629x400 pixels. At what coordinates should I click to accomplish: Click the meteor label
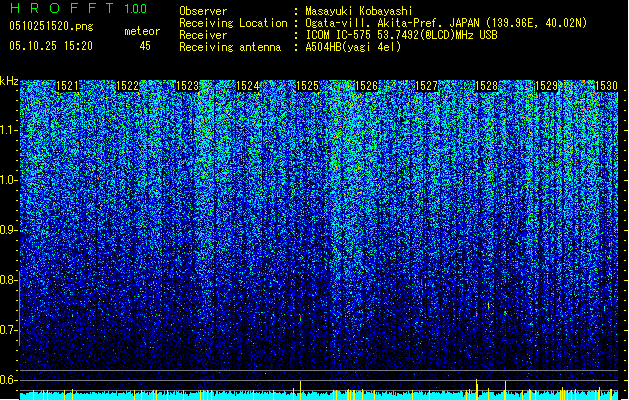click(142, 31)
